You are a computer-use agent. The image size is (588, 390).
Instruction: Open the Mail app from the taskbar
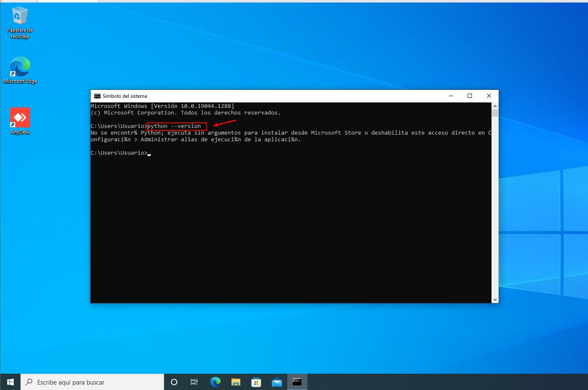point(276,382)
